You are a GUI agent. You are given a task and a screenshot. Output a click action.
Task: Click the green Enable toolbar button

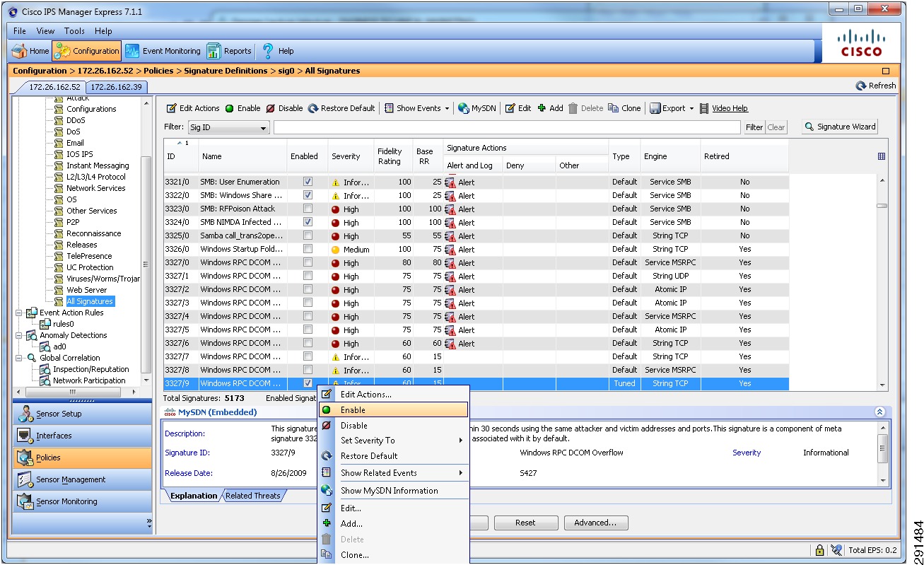[x=243, y=108]
